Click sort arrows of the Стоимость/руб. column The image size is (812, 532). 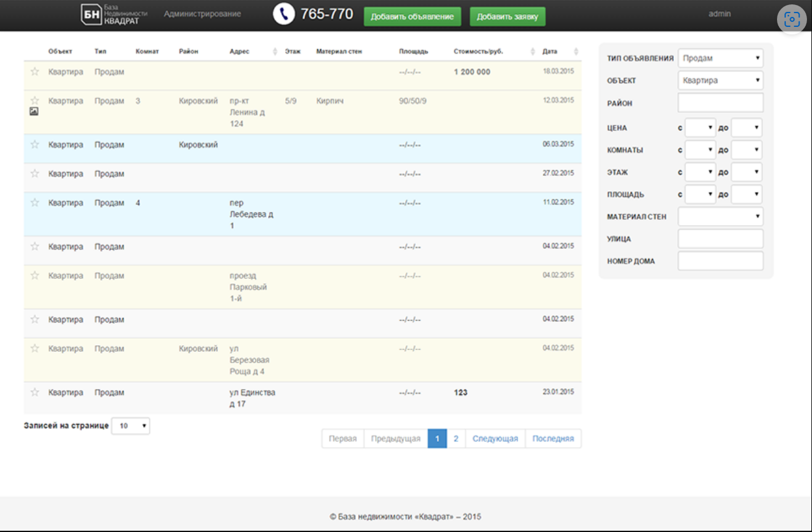(533, 51)
